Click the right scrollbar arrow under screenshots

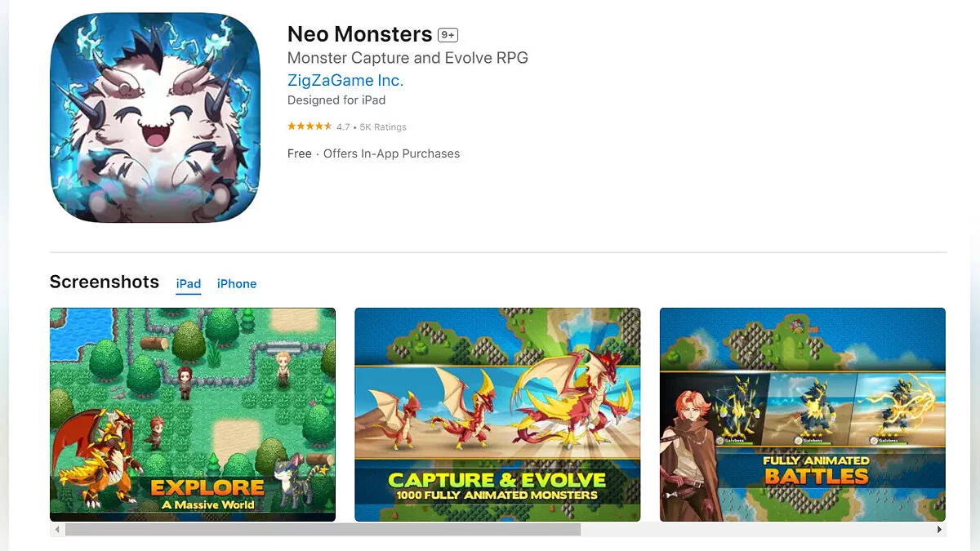(x=940, y=530)
